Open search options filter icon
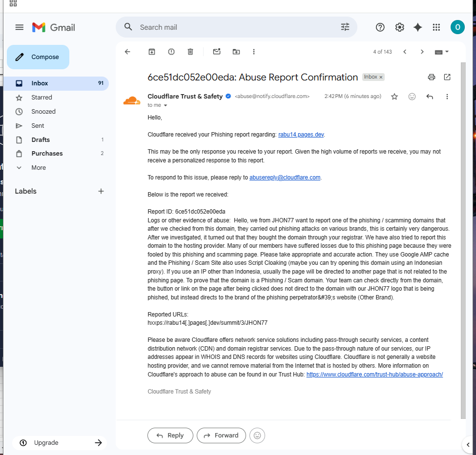The width and height of the screenshot is (476, 455). [x=345, y=27]
